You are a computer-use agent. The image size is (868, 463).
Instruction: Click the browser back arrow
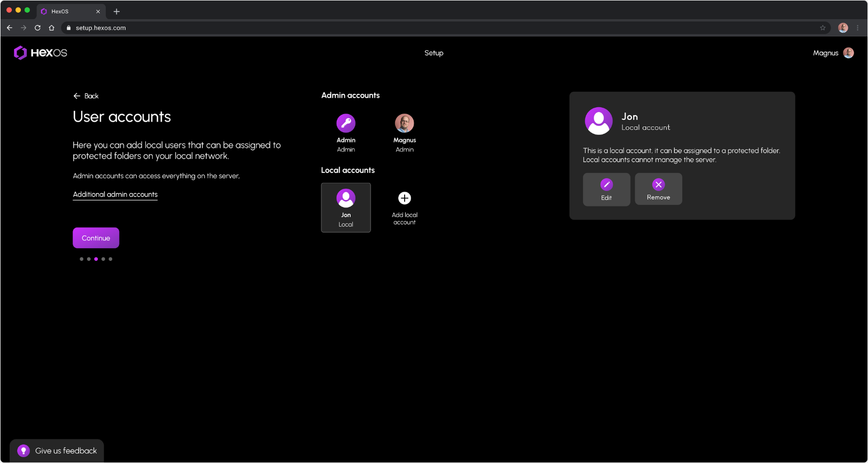pos(10,28)
